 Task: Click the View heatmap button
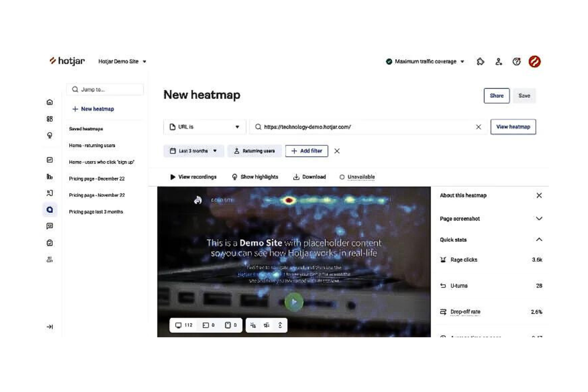pos(513,127)
